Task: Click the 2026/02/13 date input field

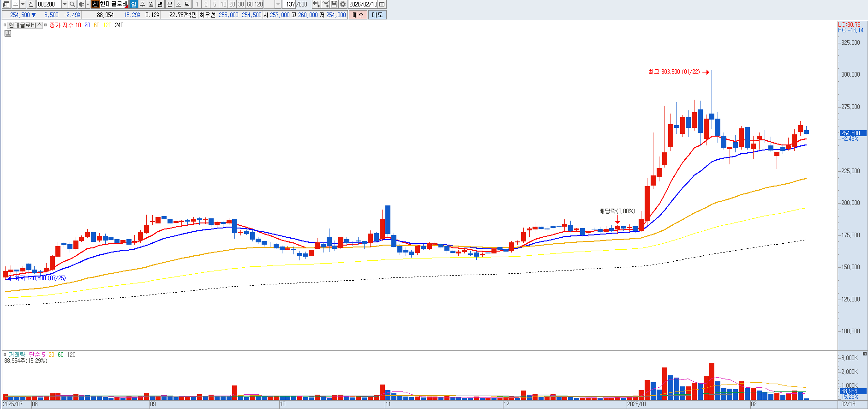Action: [363, 4]
